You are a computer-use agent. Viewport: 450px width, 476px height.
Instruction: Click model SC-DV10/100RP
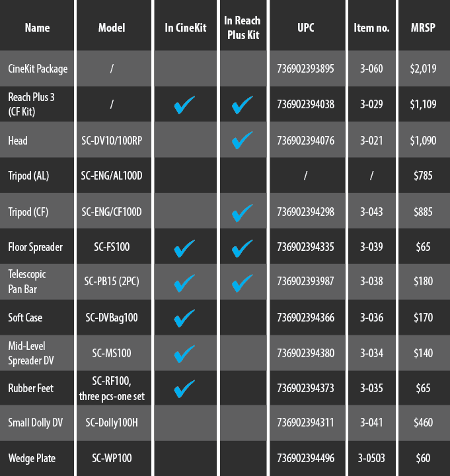(x=112, y=141)
